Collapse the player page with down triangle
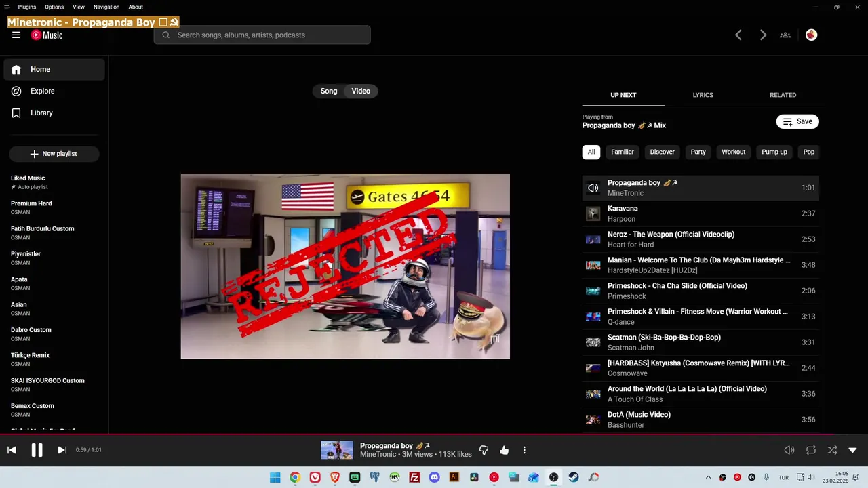The image size is (868, 488). coord(853,450)
